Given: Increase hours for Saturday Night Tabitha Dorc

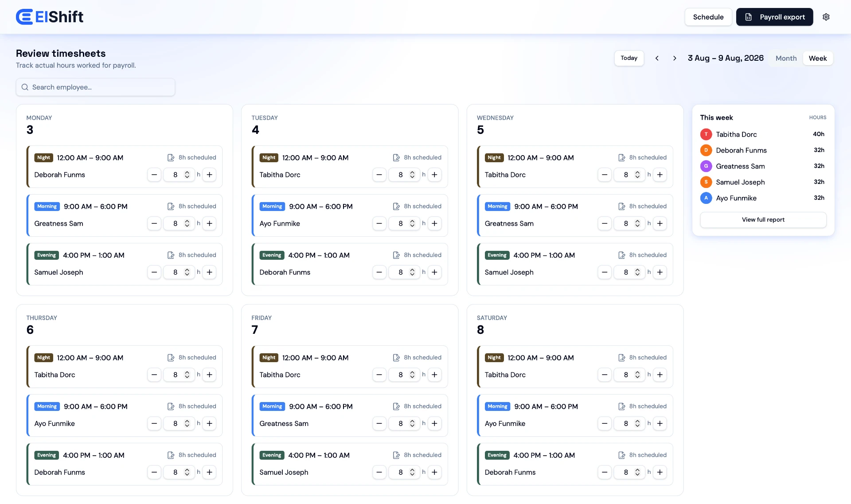Looking at the screenshot, I should (x=660, y=375).
